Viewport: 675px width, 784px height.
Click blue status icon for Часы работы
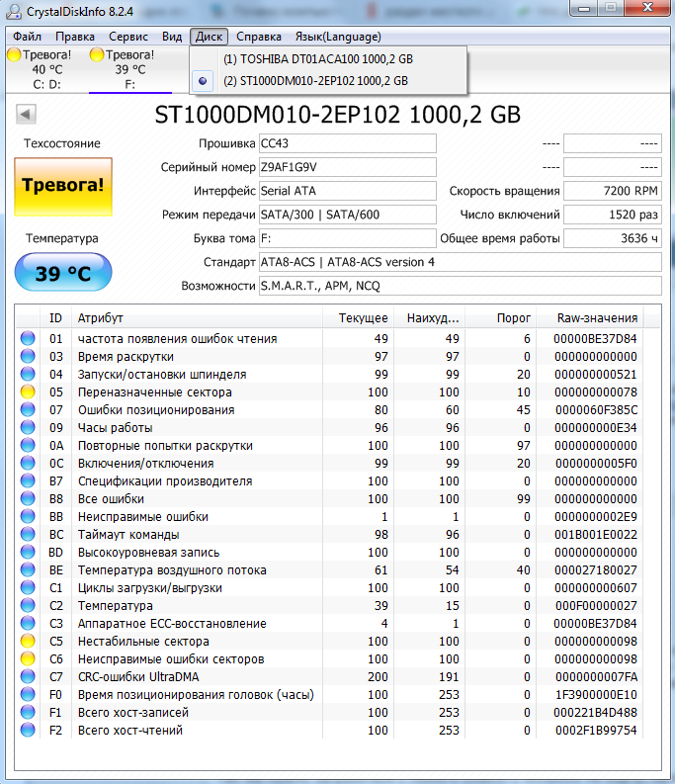(28, 428)
